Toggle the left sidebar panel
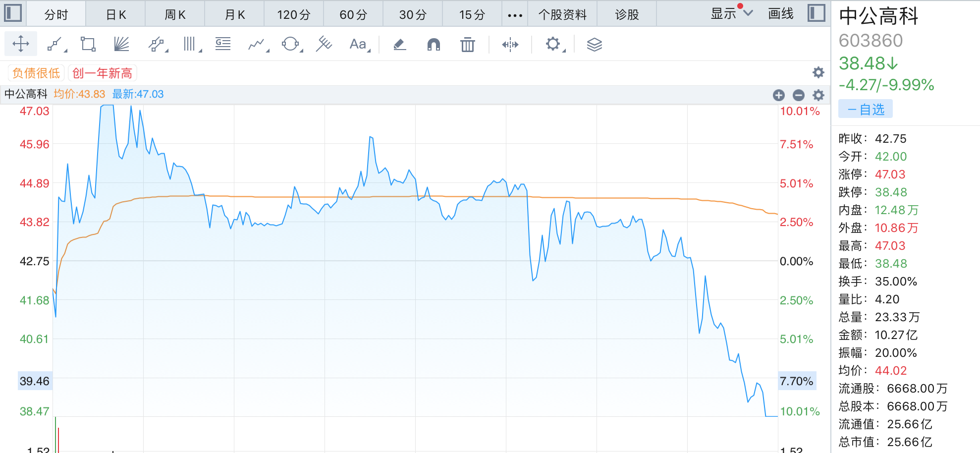The height and width of the screenshot is (453, 980). point(13,13)
